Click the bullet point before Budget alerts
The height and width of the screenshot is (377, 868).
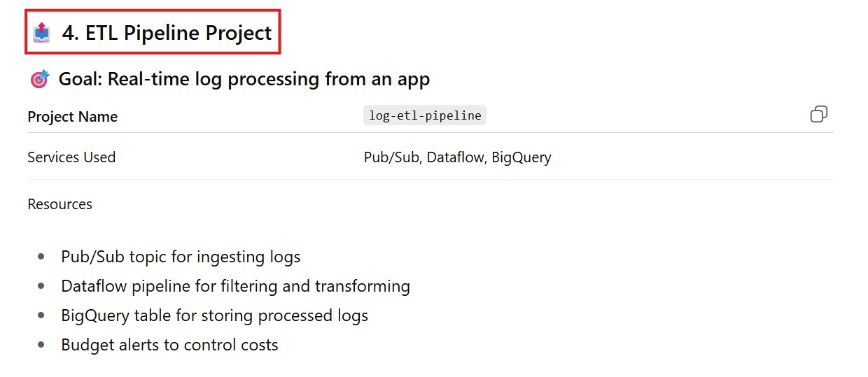tap(41, 345)
